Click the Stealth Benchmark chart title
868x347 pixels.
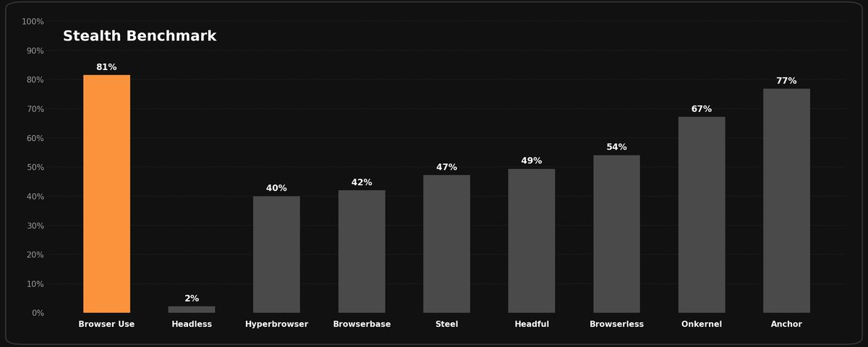pos(140,36)
